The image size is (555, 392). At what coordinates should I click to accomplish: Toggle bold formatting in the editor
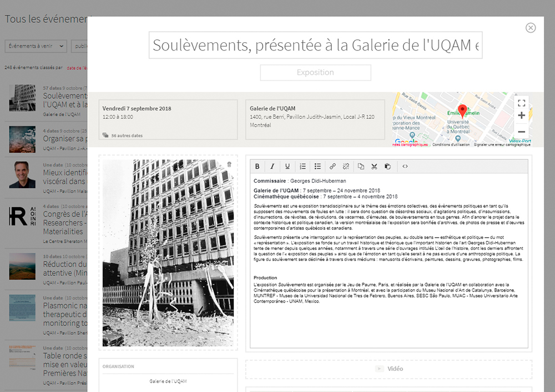[258, 166]
